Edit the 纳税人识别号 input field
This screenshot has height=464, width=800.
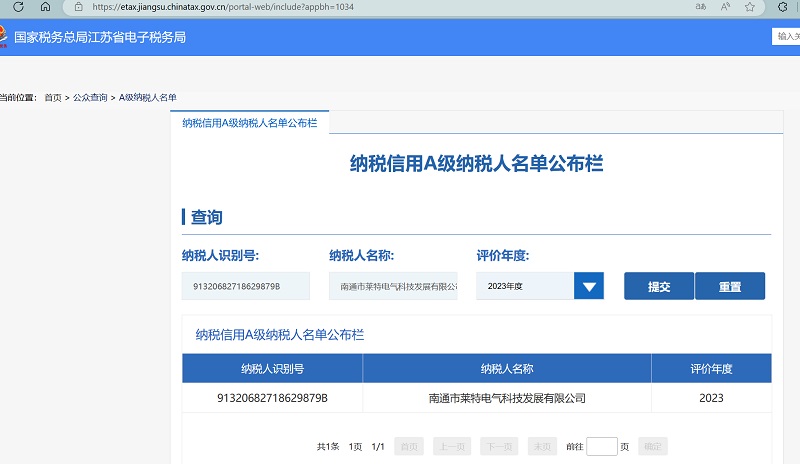246,286
